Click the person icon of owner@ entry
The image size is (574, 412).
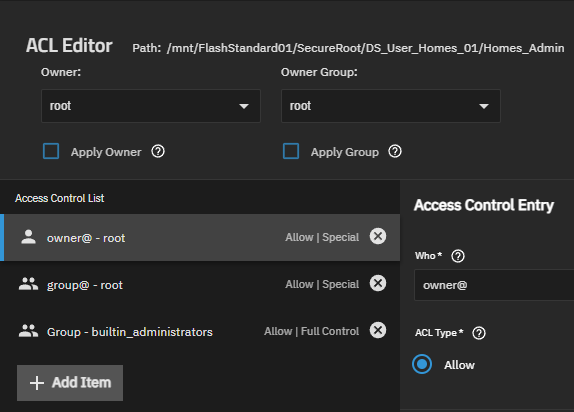pyautogui.click(x=28, y=237)
